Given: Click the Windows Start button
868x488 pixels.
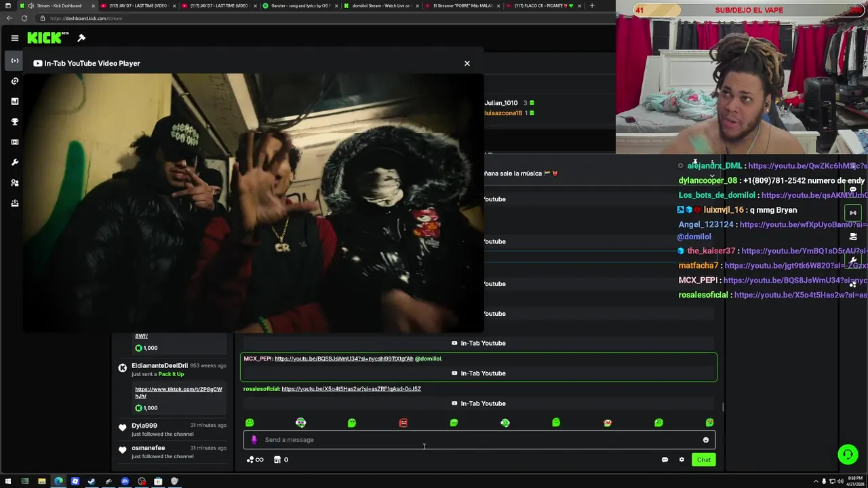Looking at the screenshot, I should (x=7, y=481).
